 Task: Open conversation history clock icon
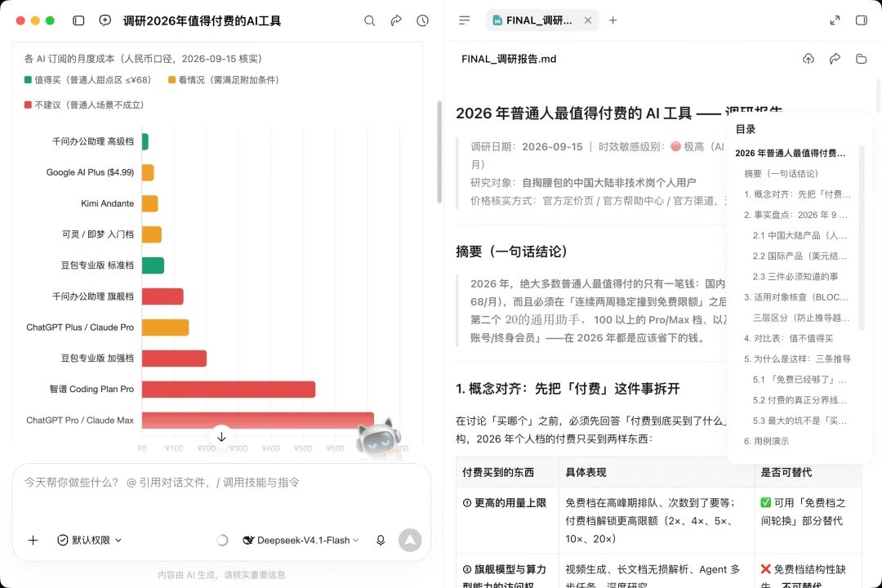coord(422,20)
